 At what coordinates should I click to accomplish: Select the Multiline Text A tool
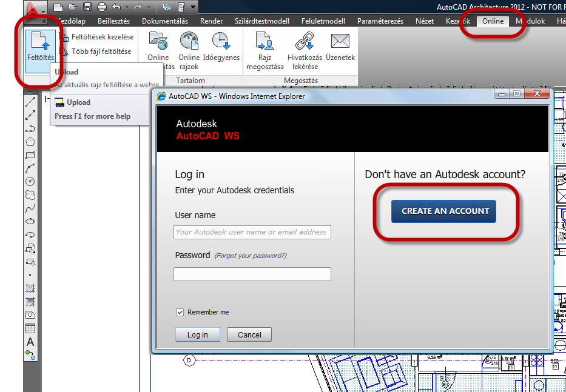[x=30, y=342]
